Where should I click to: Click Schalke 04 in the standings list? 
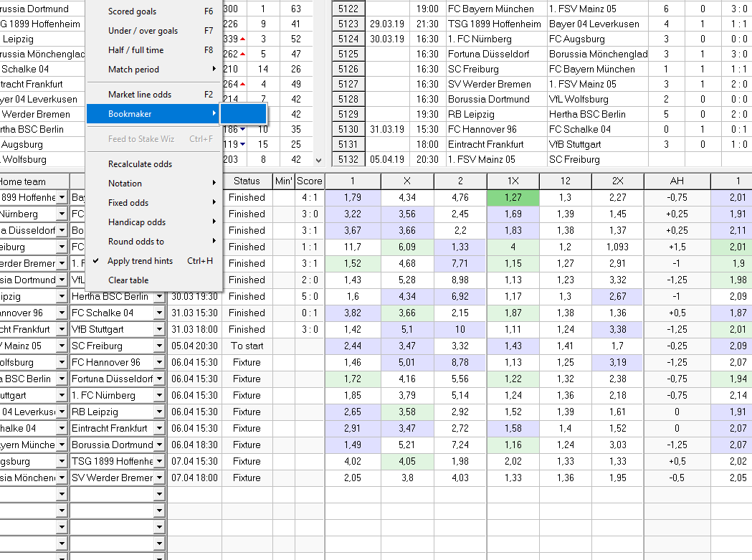pos(25,69)
